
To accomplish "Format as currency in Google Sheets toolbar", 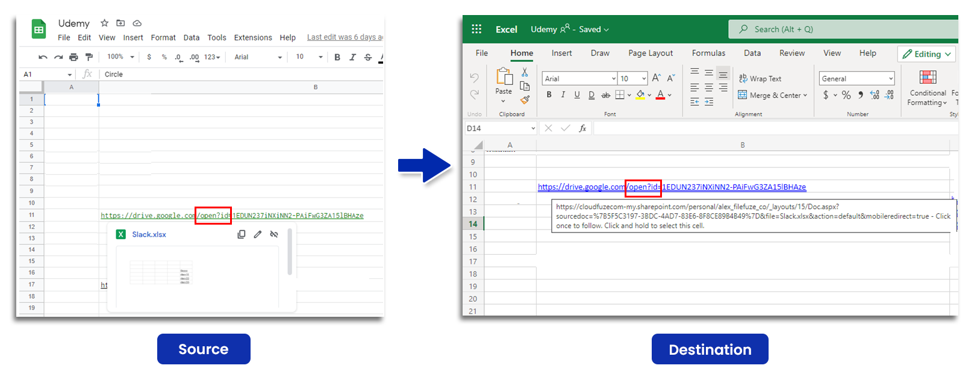I will [x=149, y=57].
